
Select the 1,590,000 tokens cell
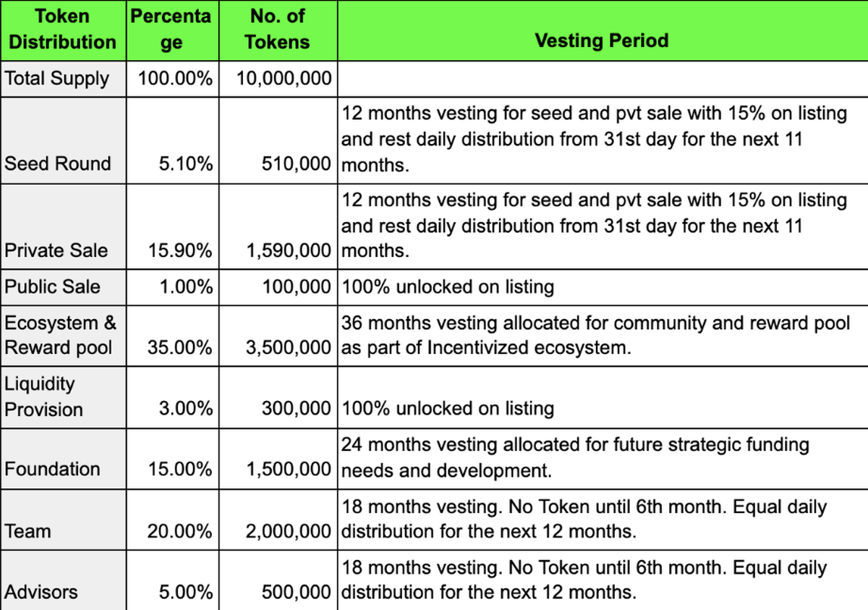tap(289, 251)
